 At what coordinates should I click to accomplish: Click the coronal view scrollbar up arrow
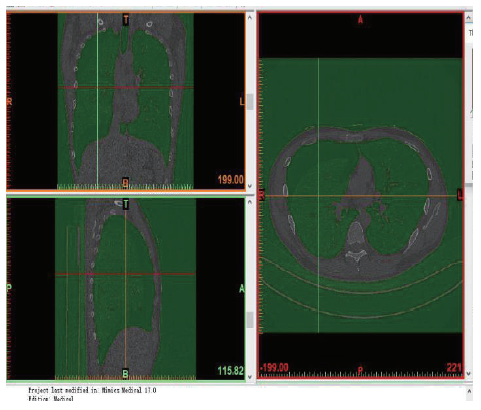click(x=250, y=17)
